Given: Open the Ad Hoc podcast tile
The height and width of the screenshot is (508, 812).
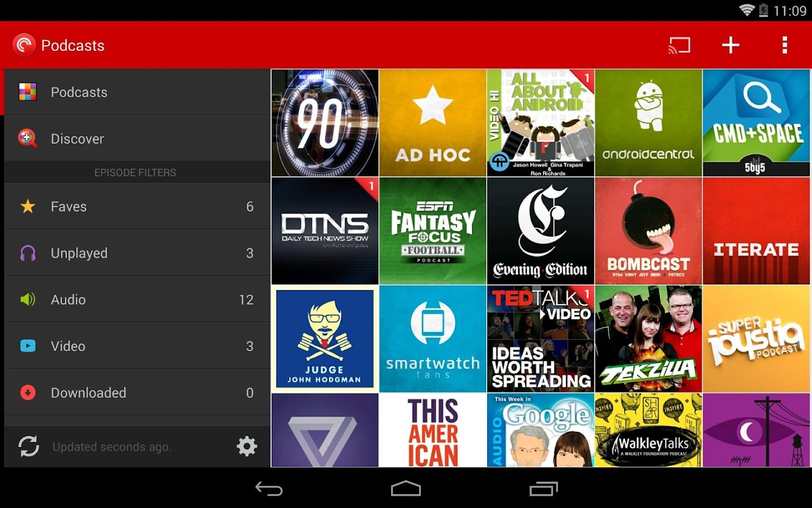Looking at the screenshot, I should [433, 123].
